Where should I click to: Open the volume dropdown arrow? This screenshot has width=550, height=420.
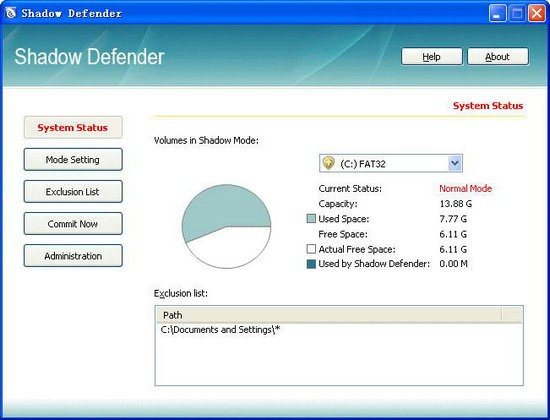click(x=455, y=163)
